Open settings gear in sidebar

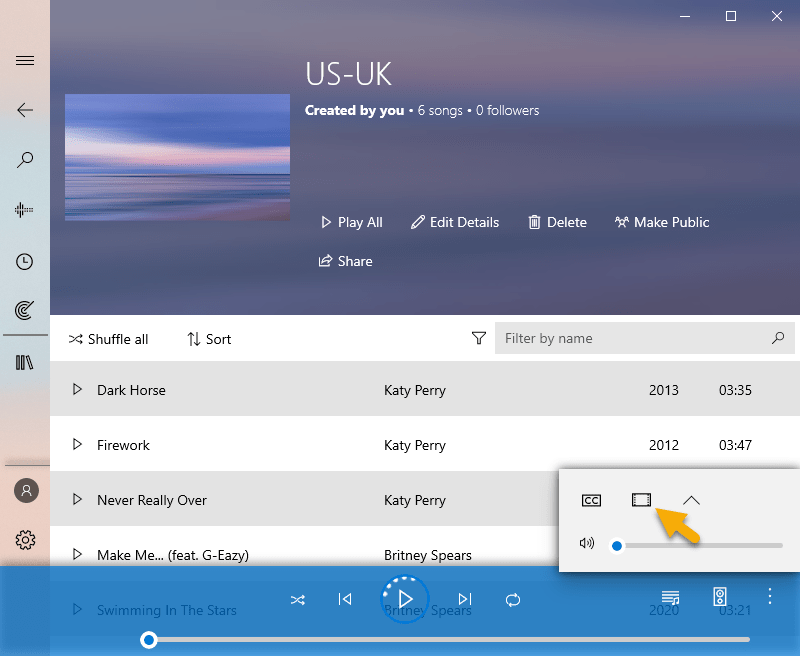[25, 540]
